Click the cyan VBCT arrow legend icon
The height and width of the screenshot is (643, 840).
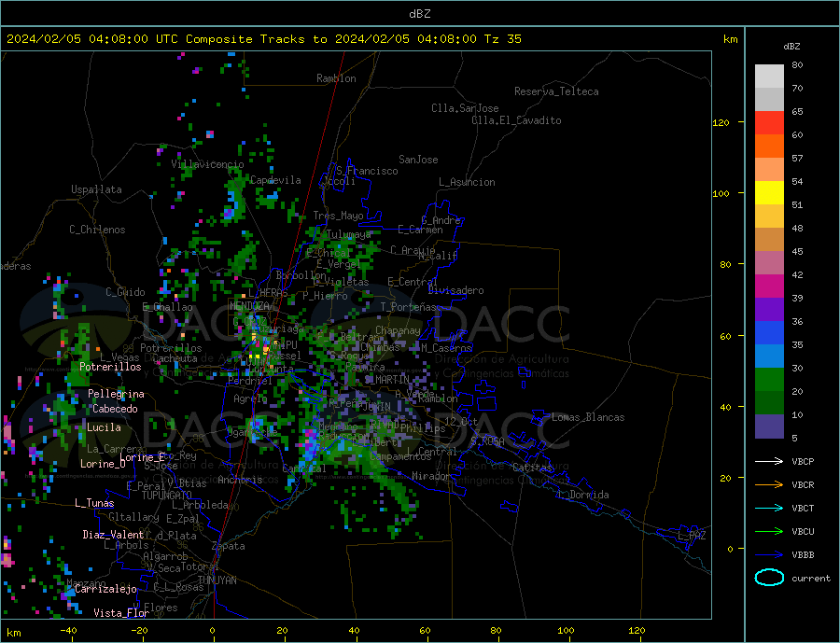tap(769, 508)
